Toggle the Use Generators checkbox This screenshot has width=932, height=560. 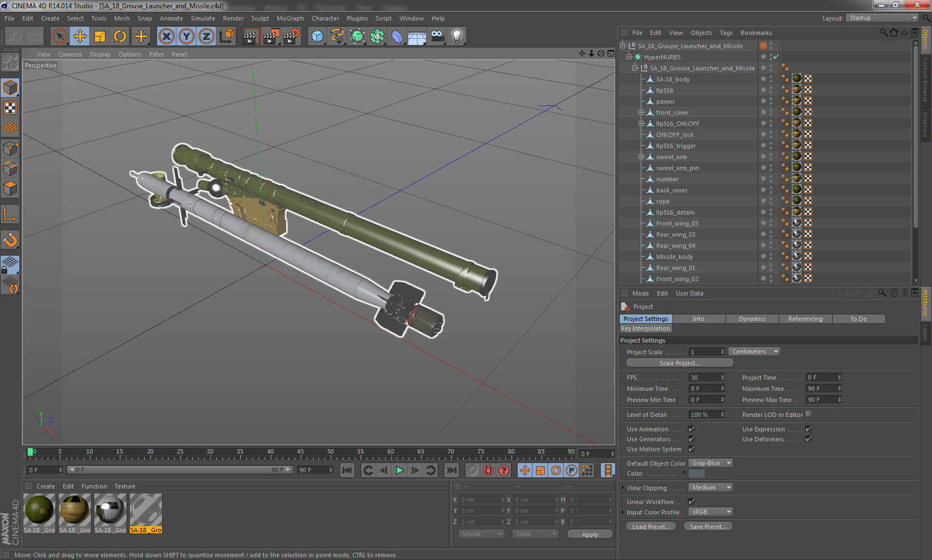[x=691, y=439]
